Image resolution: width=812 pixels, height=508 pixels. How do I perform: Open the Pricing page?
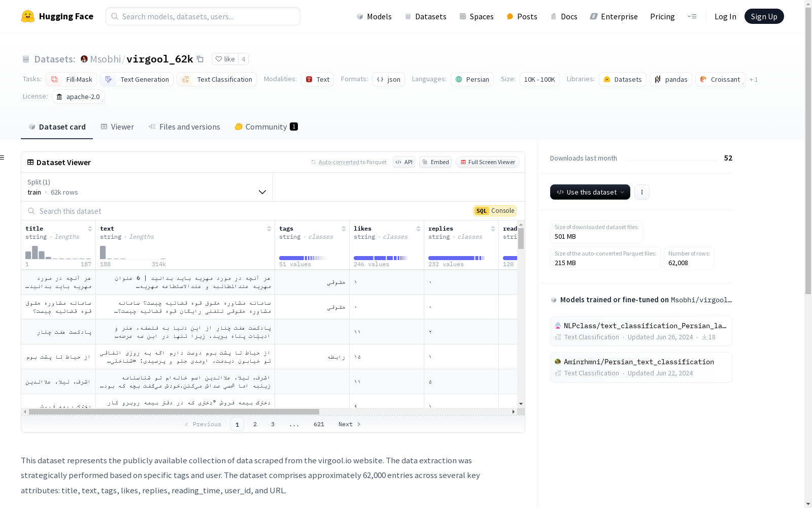point(662,16)
